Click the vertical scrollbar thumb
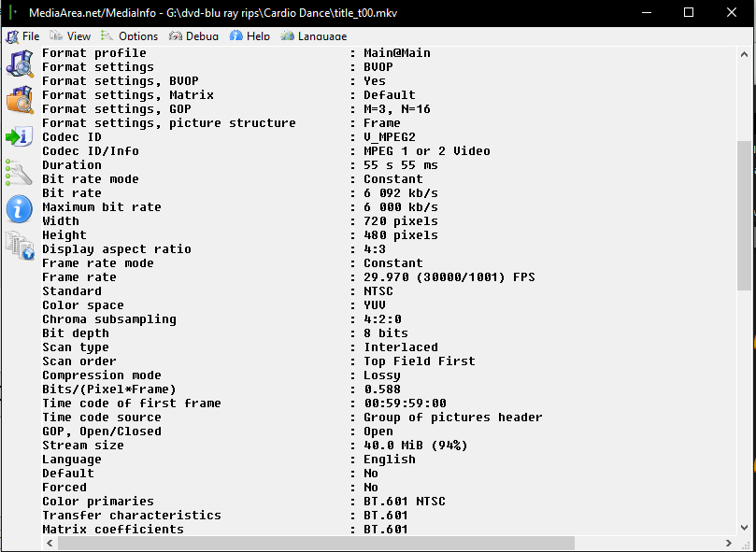This screenshot has height=552, width=756. coord(744,216)
